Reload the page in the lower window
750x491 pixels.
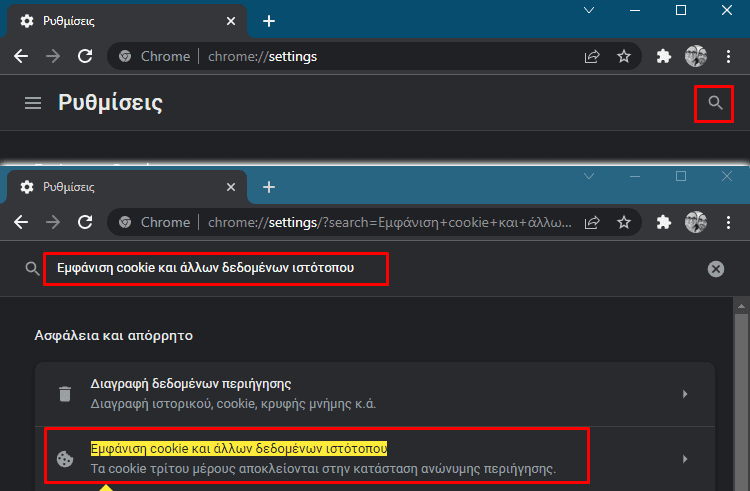pyautogui.click(x=85, y=222)
